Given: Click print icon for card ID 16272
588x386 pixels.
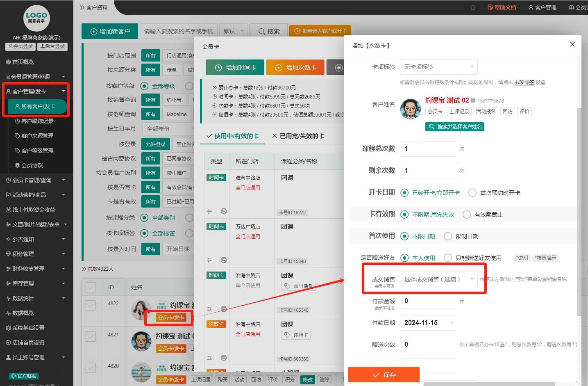Looking at the screenshot, I should coord(224,212).
